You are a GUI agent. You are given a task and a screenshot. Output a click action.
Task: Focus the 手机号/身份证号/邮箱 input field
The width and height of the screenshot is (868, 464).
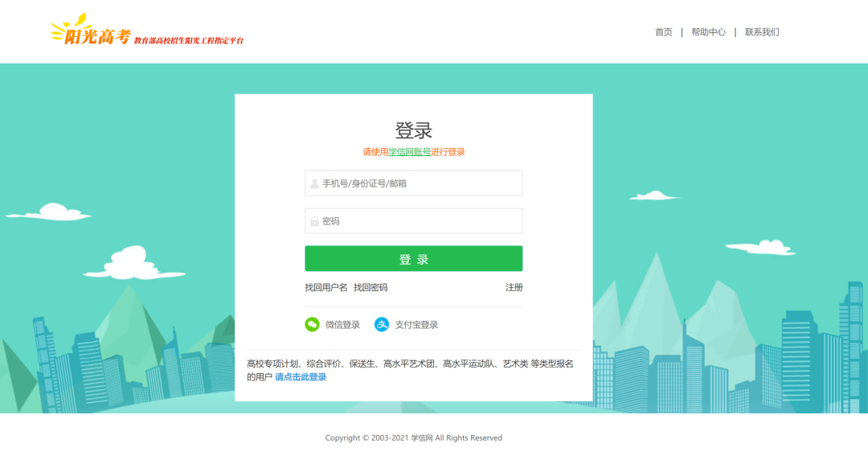[414, 183]
